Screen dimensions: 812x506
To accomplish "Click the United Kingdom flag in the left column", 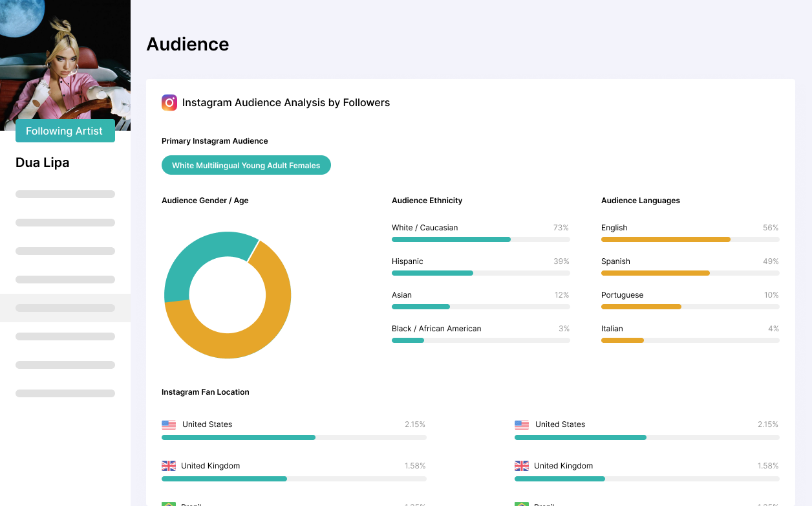I will coord(169,466).
